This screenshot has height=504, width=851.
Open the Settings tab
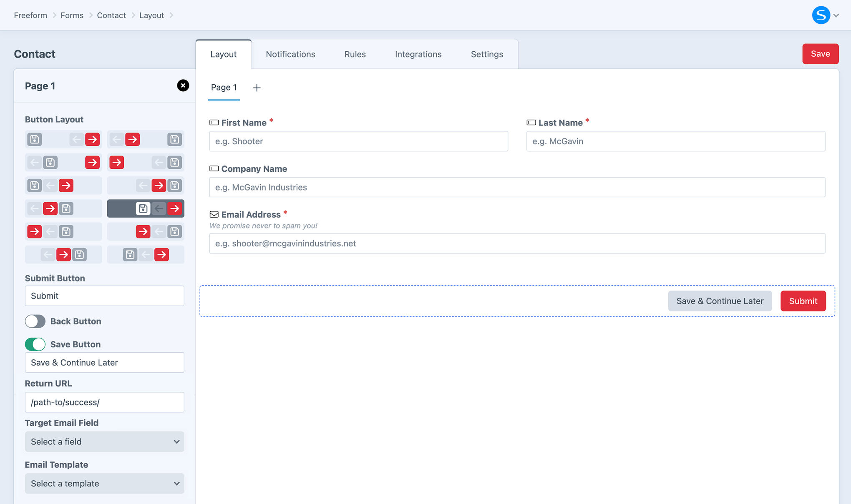click(x=486, y=54)
